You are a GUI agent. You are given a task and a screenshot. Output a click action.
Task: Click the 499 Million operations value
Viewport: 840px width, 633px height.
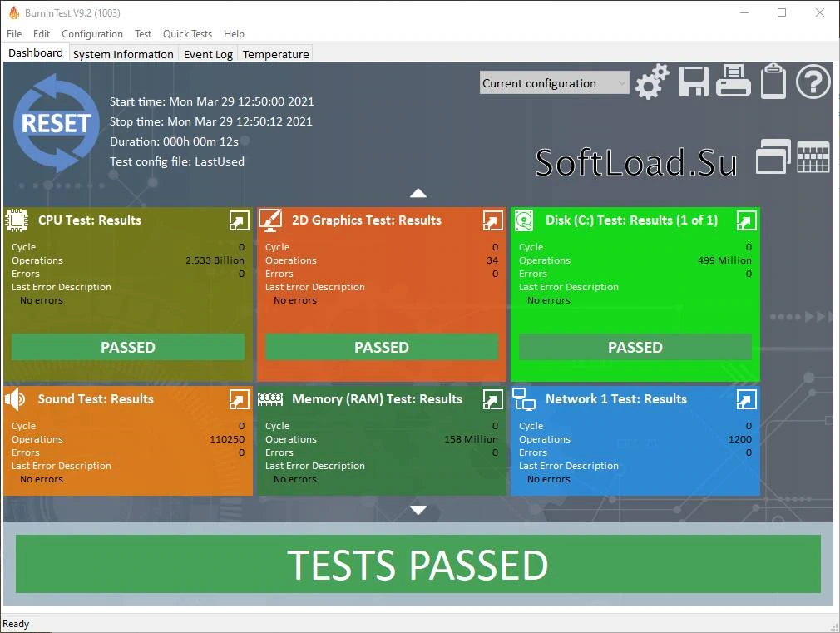(724, 260)
